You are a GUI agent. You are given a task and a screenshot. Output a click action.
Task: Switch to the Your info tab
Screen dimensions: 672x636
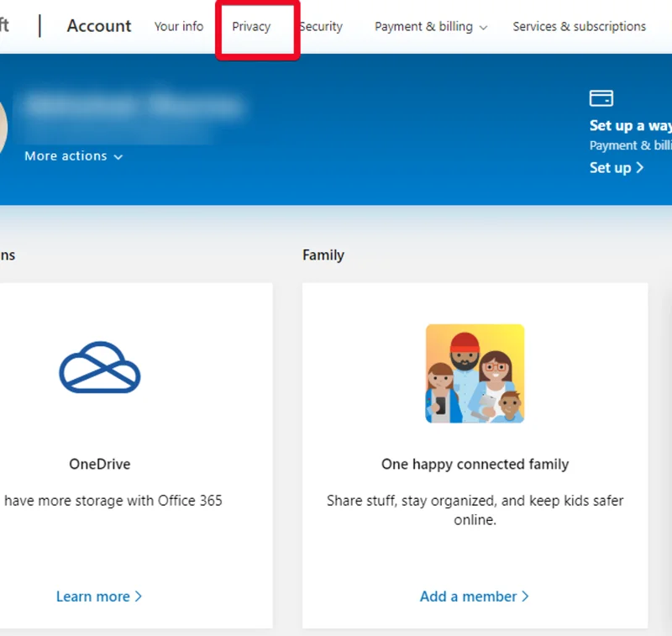(178, 27)
